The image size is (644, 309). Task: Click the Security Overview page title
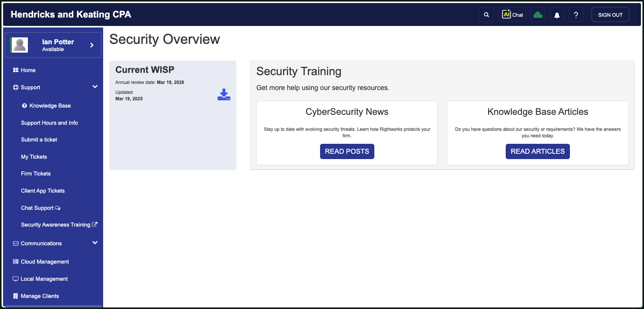(165, 39)
